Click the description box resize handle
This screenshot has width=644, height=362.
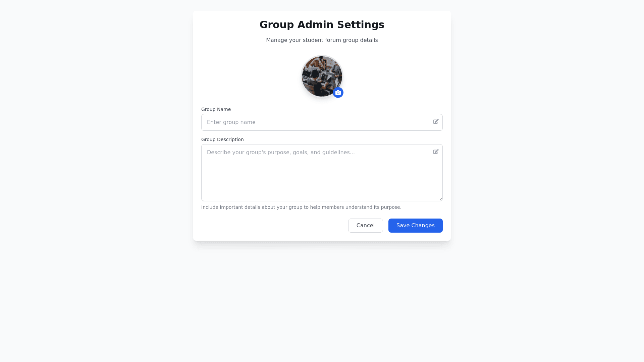click(x=441, y=199)
